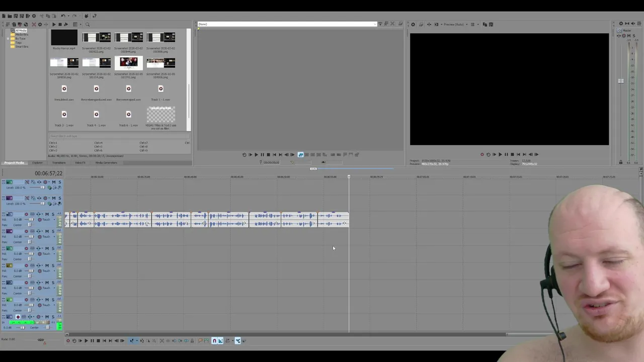Select the Media Bins folder
The width and height of the screenshot is (644, 362).
[22, 34]
